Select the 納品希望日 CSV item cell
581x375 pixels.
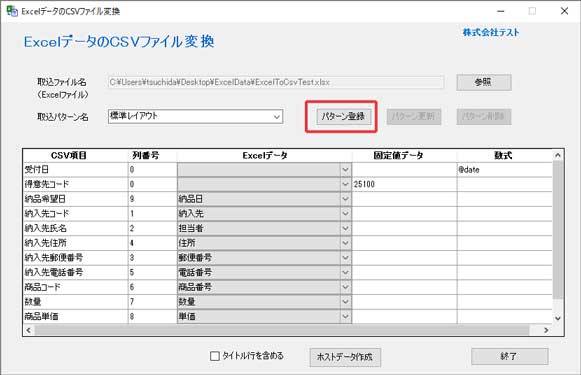[x=76, y=199]
